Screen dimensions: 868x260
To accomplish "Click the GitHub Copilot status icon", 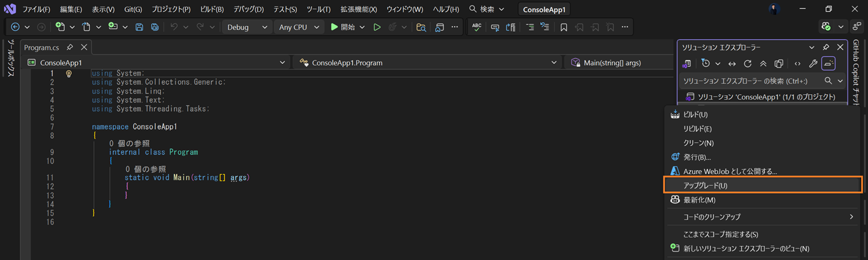I will (x=826, y=27).
